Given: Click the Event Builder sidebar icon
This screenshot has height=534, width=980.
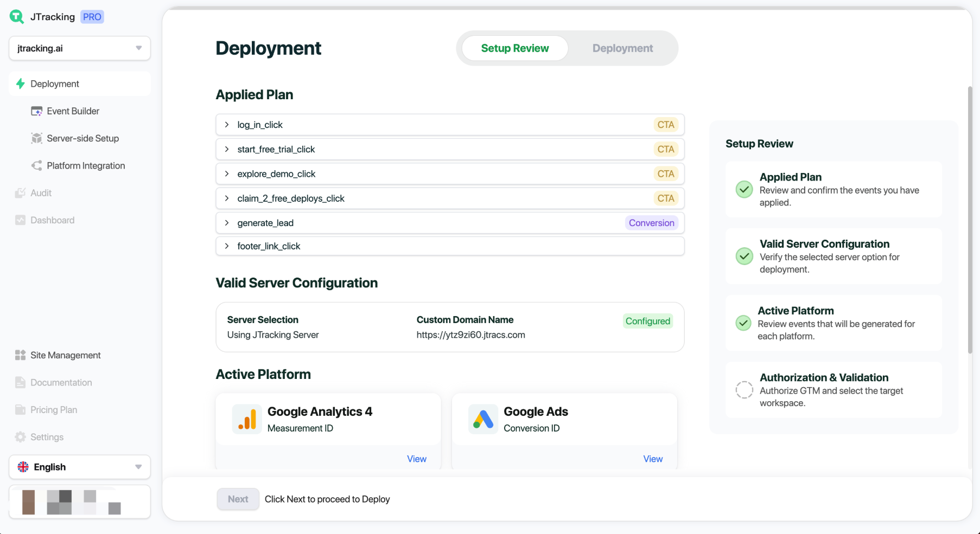Looking at the screenshot, I should [36, 111].
